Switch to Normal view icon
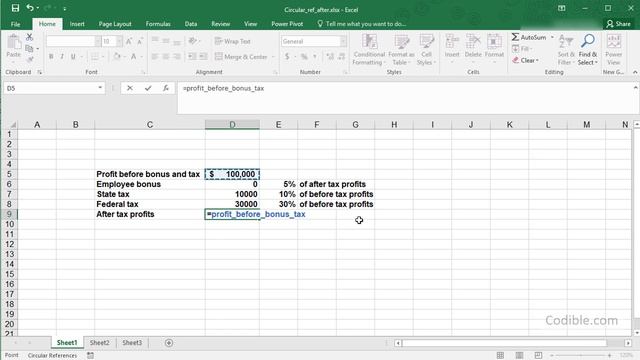Viewport: 640px width, 360px height. coord(500,356)
